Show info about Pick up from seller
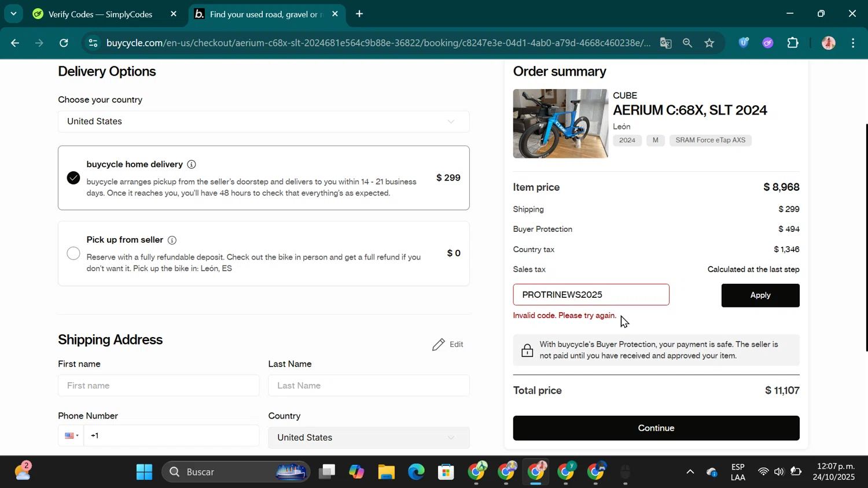 172,240
